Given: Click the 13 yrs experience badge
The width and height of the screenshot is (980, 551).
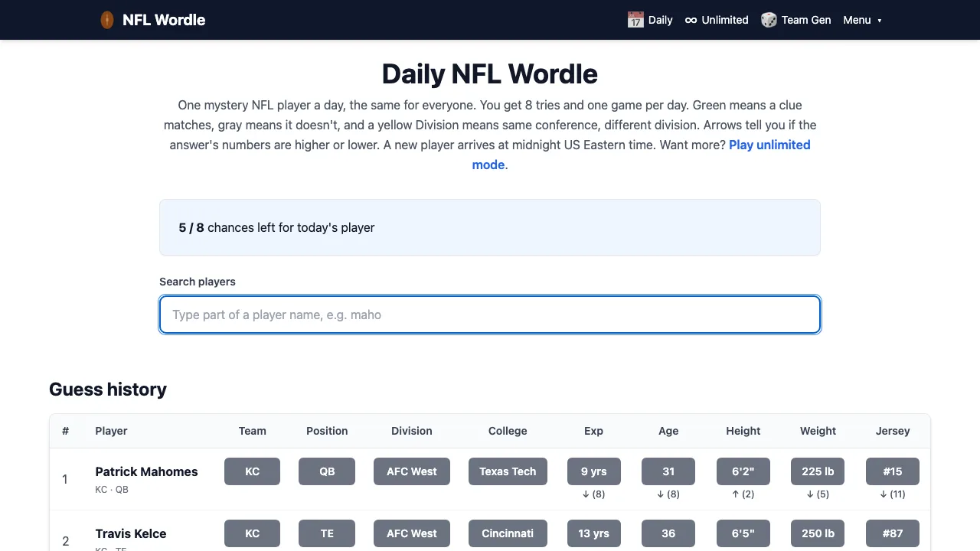Looking at the screenshot, I should coord(593,533).
